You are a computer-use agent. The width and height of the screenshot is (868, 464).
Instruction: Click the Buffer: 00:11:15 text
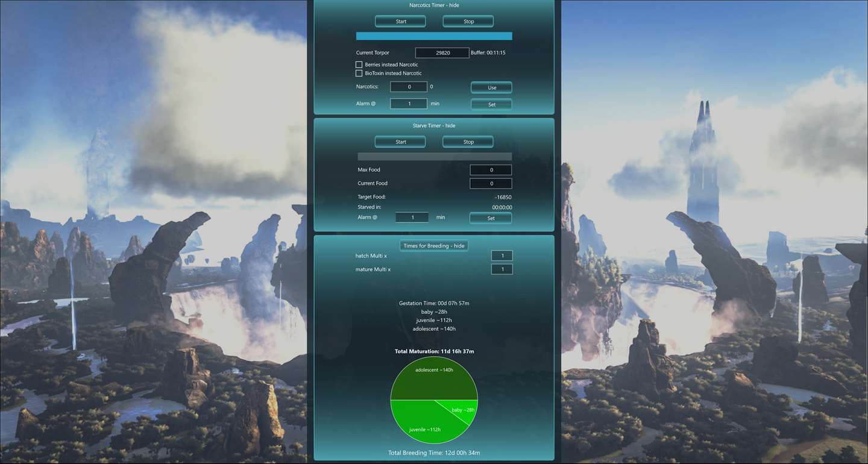tap(488, 53)
